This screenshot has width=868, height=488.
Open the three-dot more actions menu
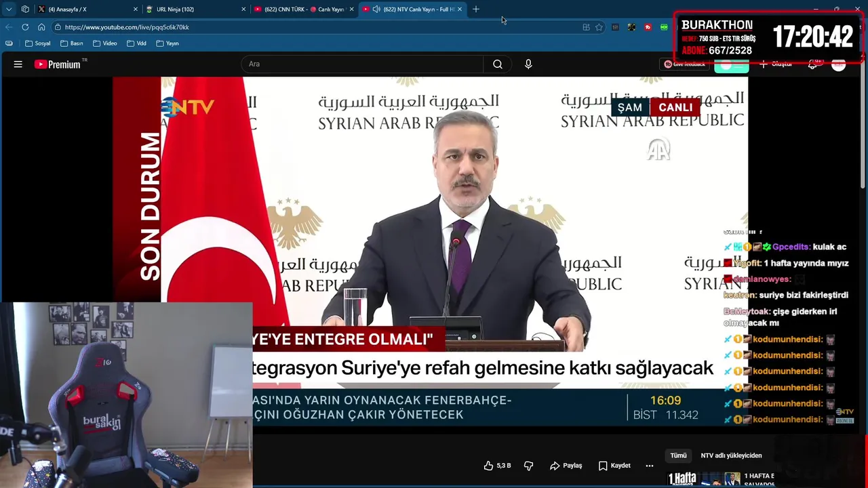[x=649, y=466]
